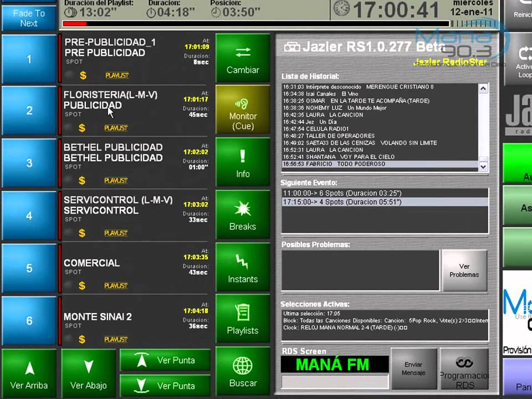The width and height of the screenshot is (532, 399).
Task: Click the red playlist progress bar
Action: [78, 24]
